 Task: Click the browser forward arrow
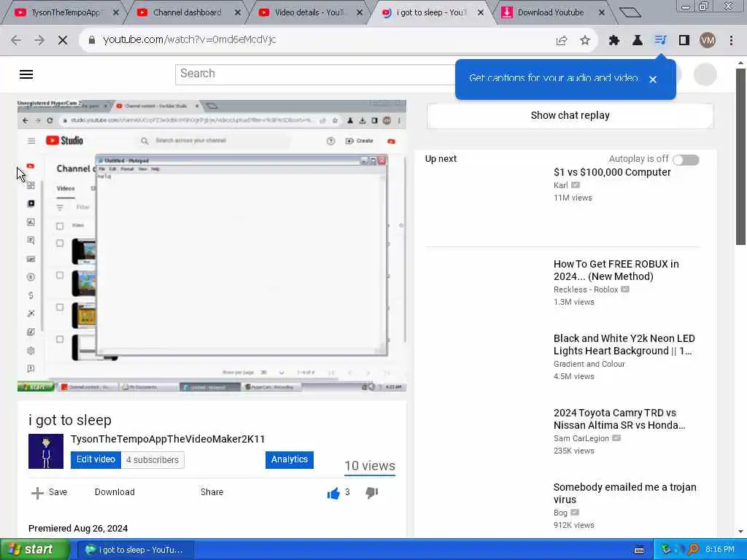point(39,40)
